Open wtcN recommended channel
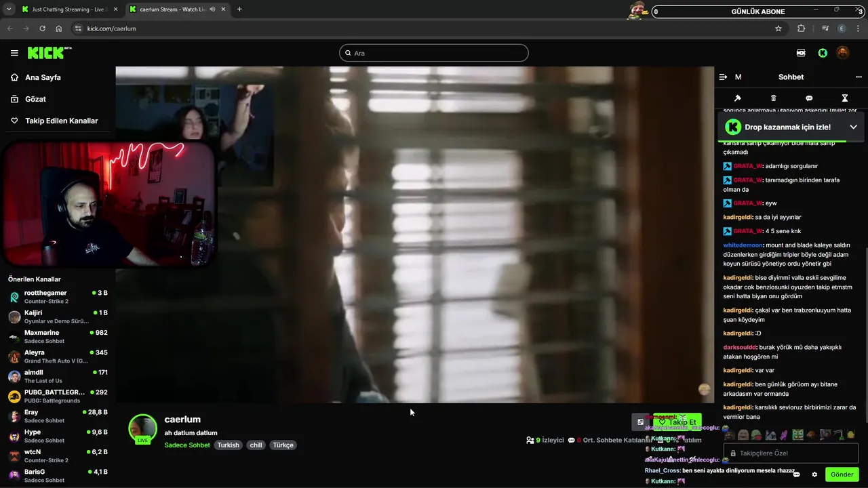 tap(58, 456)
